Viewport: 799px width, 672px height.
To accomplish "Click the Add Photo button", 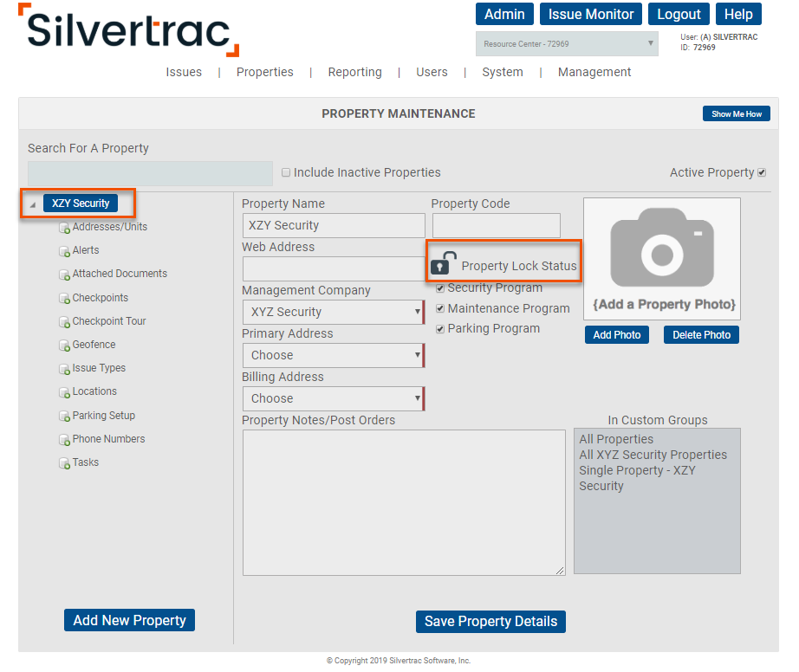I will pyautogui.click(x=616, y=335).
